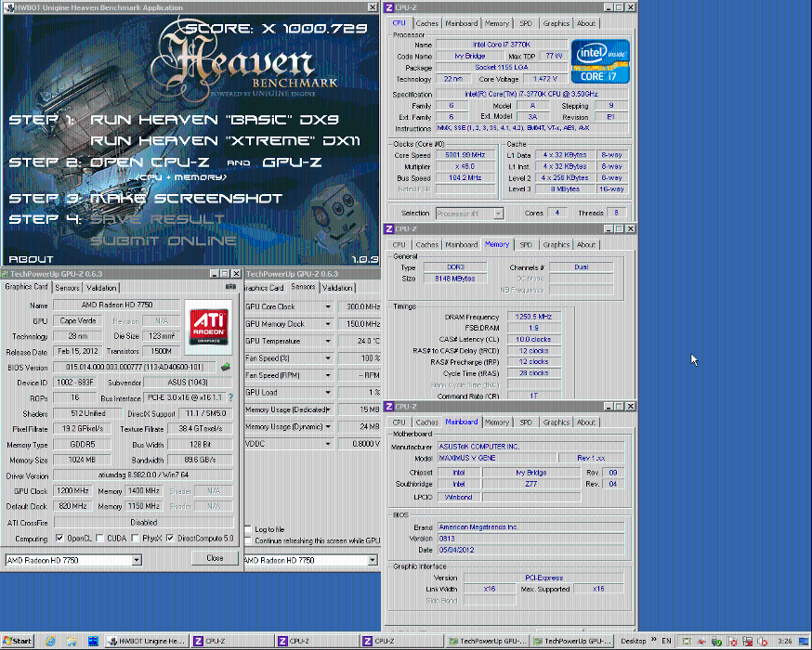This screenshot has width=812, height=650.
Task: Click the leftmost system tray icon
Action: coord(687,642)
